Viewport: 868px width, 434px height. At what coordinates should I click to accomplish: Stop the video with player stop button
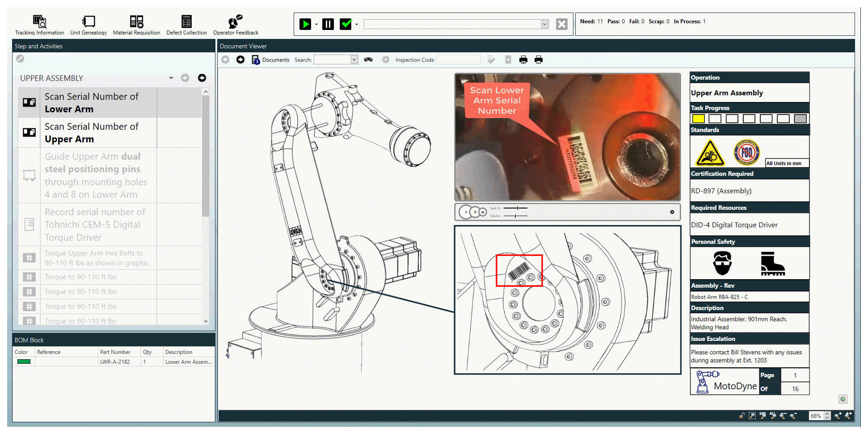483,212
